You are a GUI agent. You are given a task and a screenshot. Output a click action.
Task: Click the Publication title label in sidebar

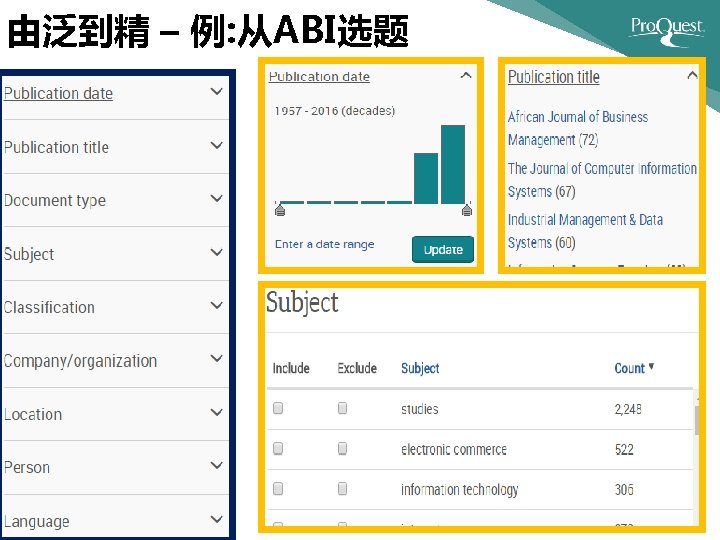56,147
